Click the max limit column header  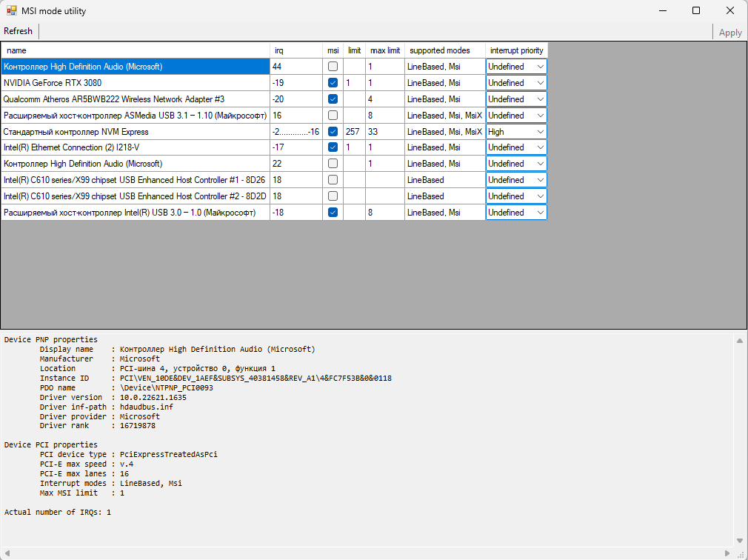click(385, 50)
